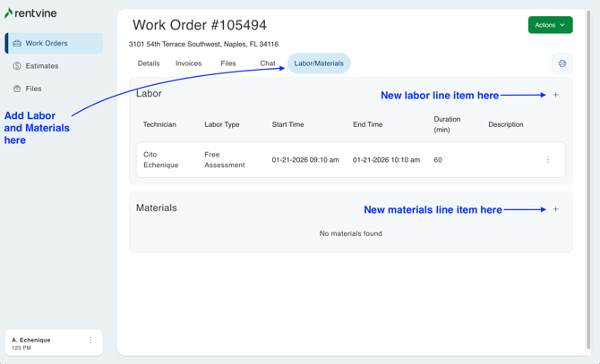Viewport: 600px width, 364px height.
Task: Open Work Orders in the sidebar
Action: pyautogui.click(x=47, y=43)
